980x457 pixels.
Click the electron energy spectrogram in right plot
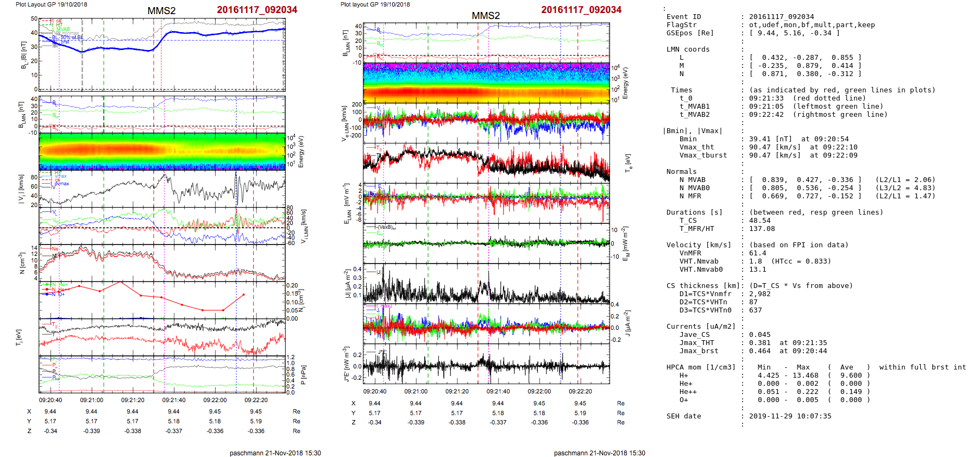486,83
